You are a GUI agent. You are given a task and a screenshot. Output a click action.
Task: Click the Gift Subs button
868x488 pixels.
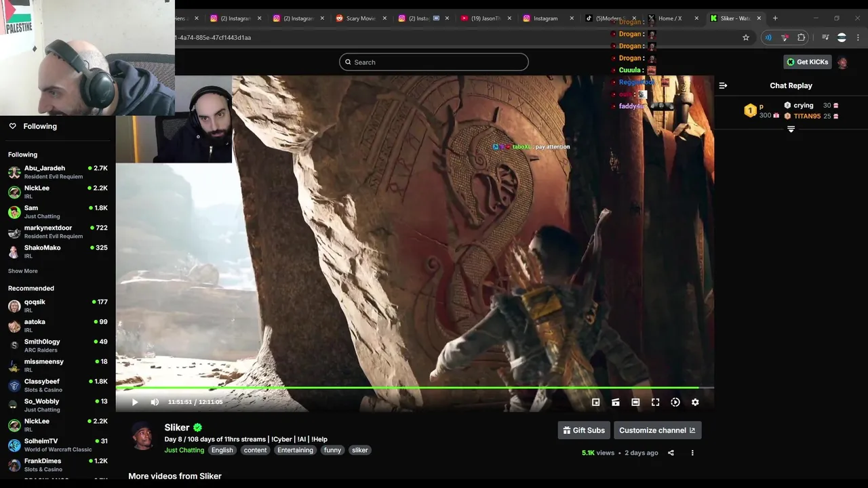584,430
